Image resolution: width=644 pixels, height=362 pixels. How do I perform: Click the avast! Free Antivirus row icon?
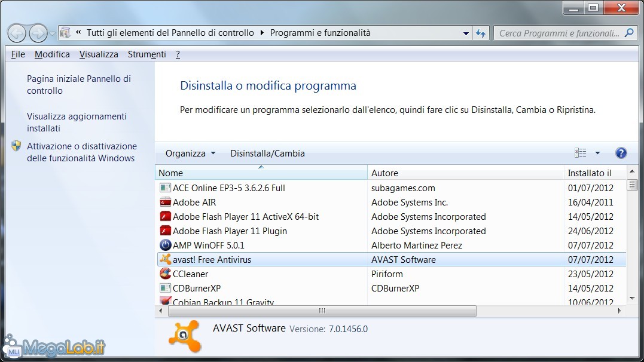(x=165, y=259)
